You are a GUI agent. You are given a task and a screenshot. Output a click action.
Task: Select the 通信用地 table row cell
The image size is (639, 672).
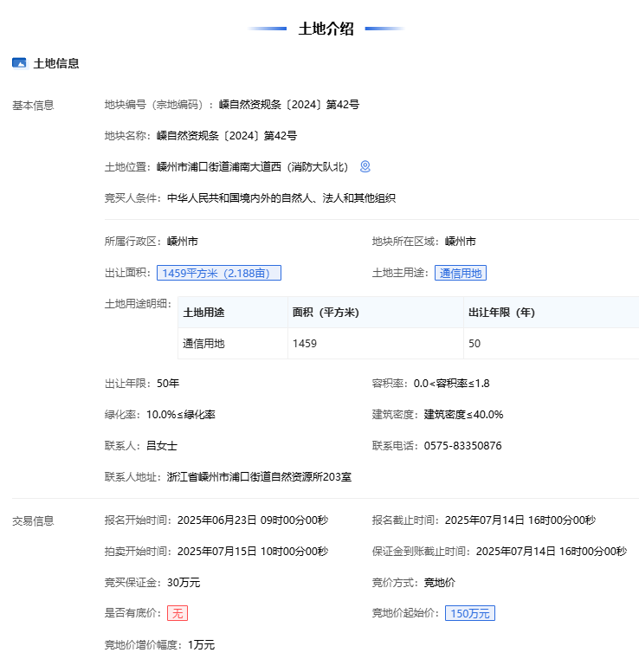point(203,344)
